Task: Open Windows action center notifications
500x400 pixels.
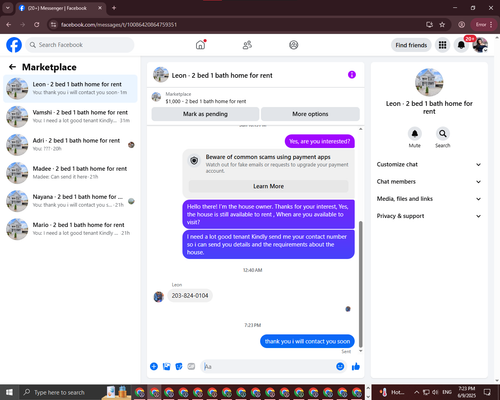Action: click(487, 392)
